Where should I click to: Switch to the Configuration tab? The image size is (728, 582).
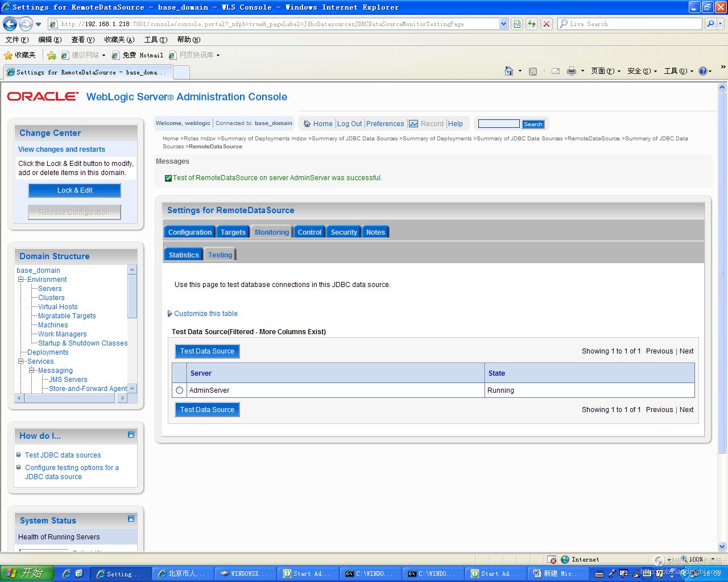(189, 232)
